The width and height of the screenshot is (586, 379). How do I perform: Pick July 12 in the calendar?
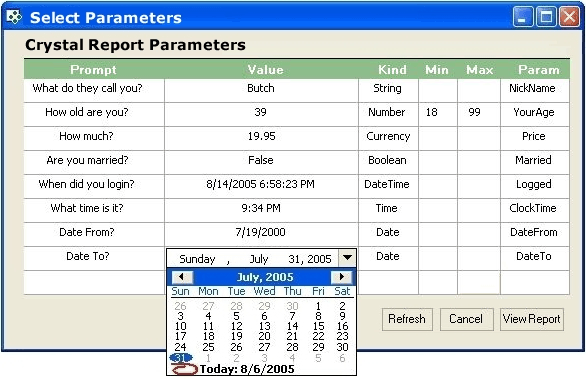click(x=236, y=326)
